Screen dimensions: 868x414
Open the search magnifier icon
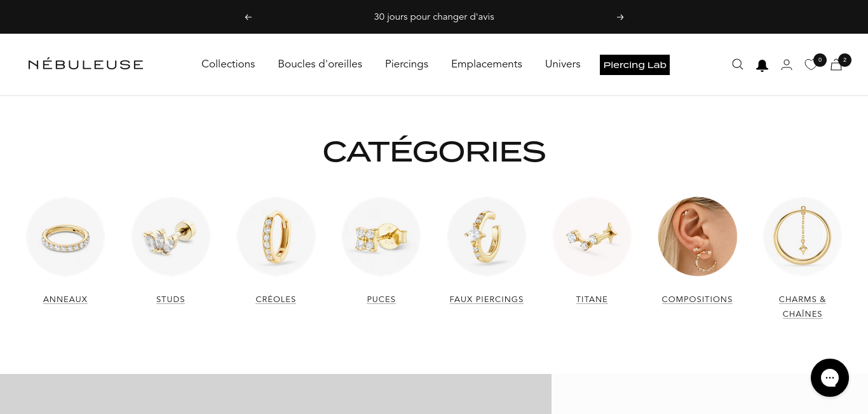(x=738, y=64)
